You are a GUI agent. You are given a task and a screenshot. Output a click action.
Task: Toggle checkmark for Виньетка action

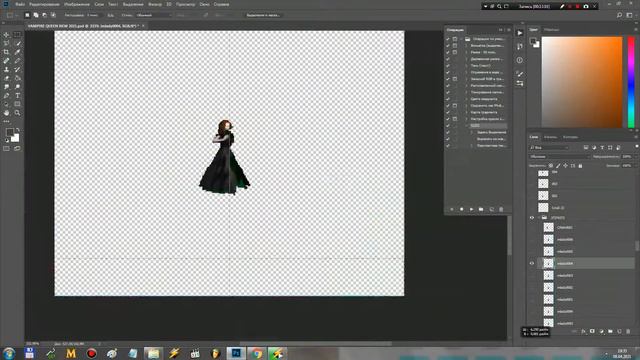pos(448,46)
